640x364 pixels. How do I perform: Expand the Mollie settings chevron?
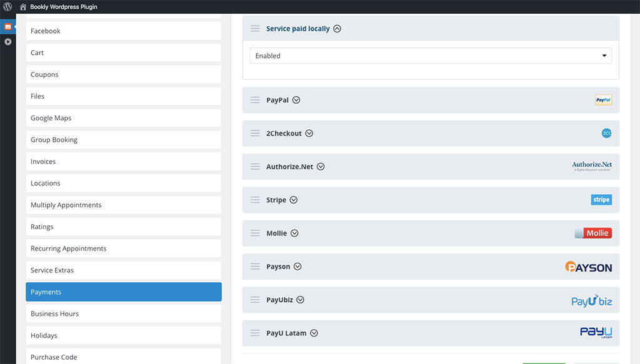tap(294, 233)
